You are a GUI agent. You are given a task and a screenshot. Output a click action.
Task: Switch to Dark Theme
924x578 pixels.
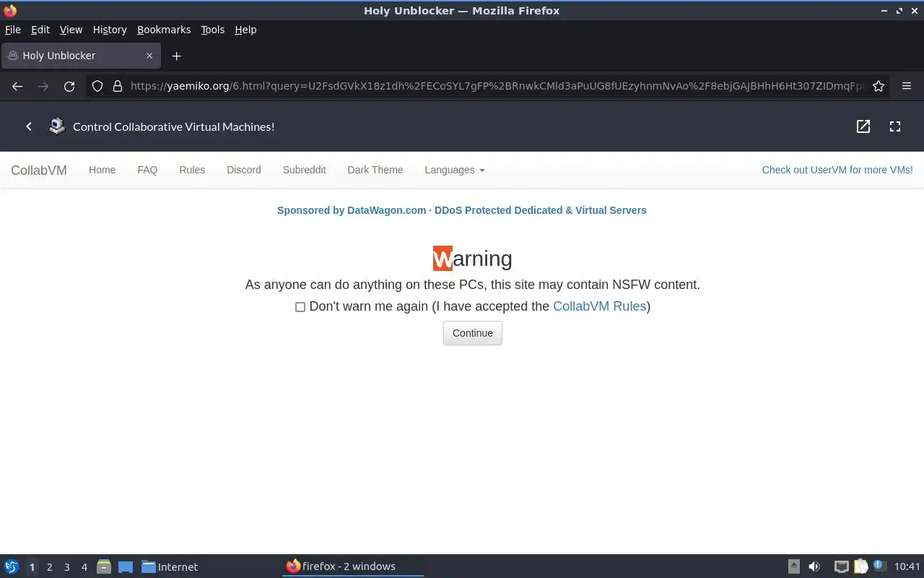coord(375,170)
